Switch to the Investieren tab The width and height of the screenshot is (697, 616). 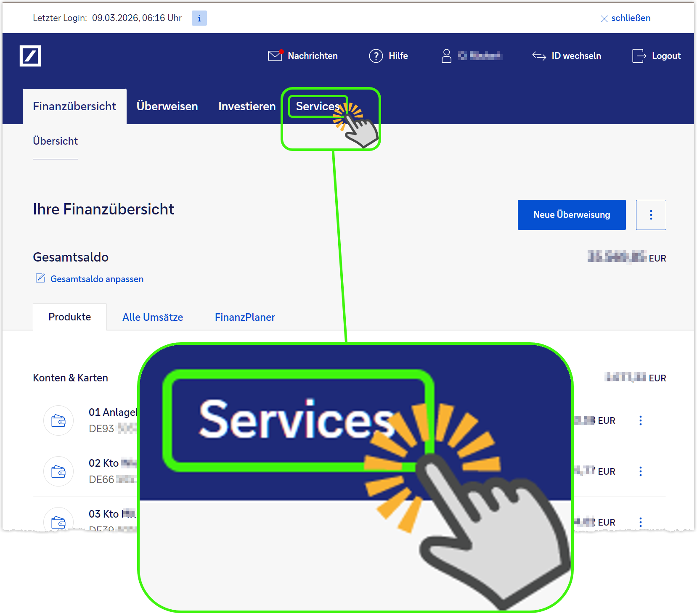(247, 106)
